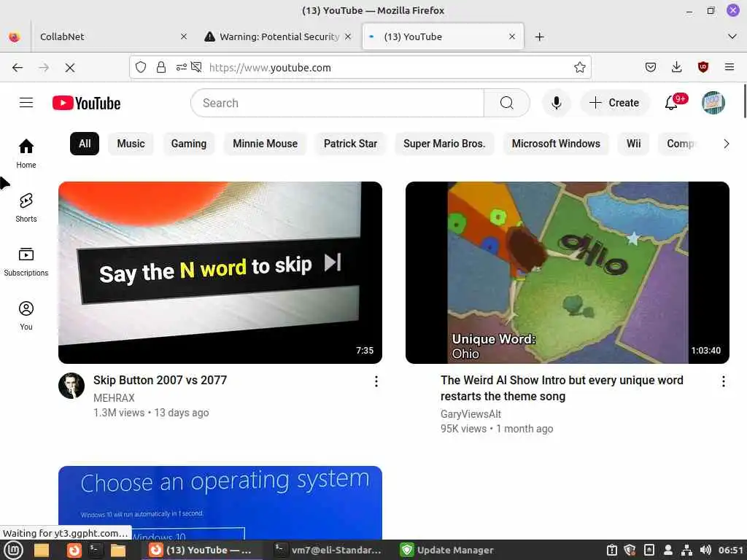Open the vm7@eli terminal taskbar window
The image size is (747, 560).
tap(329, 550)
